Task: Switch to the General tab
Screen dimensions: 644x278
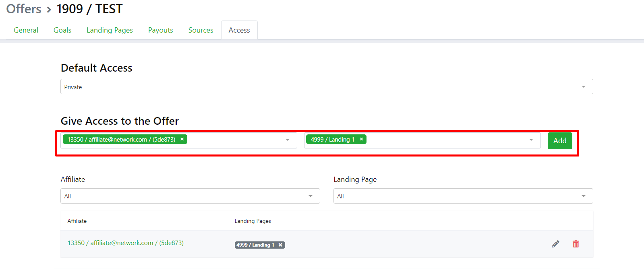Action: coord(26,30)
